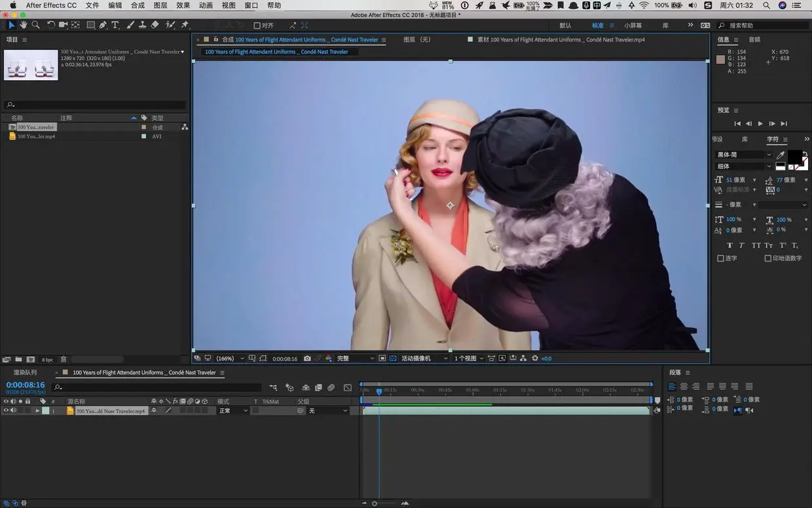
Task: Click the 小屏幕 workspace button
Action: coord(633,26)
